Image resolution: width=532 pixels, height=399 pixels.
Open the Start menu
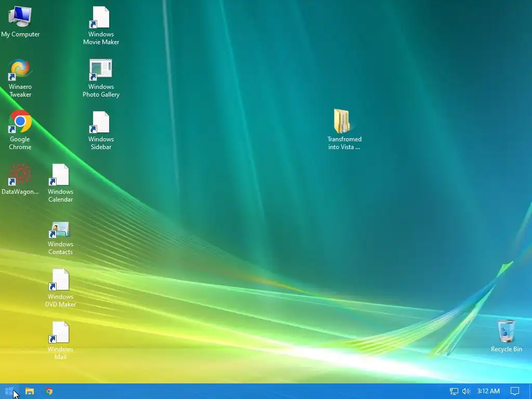[x=9, y=391]
